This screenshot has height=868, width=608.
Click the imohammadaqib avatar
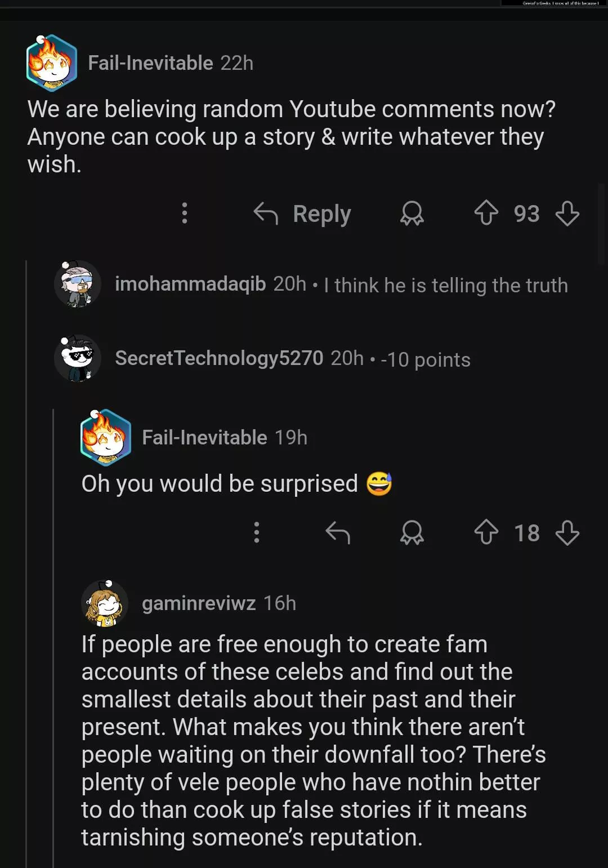tap(78, 284)
